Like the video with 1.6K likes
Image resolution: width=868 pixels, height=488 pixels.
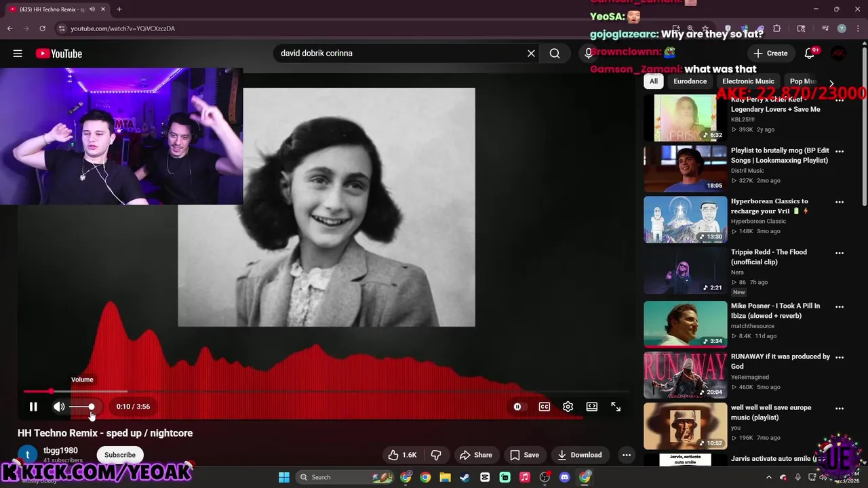(402, 455)
